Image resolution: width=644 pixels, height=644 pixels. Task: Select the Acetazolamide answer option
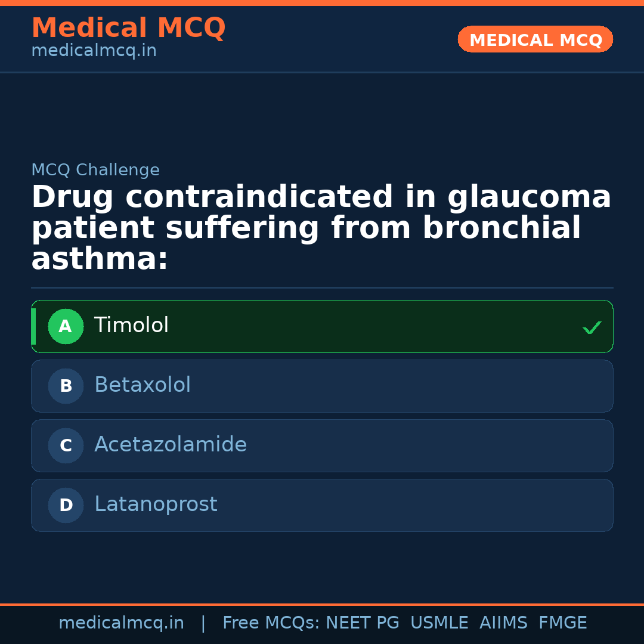[322, 445]
